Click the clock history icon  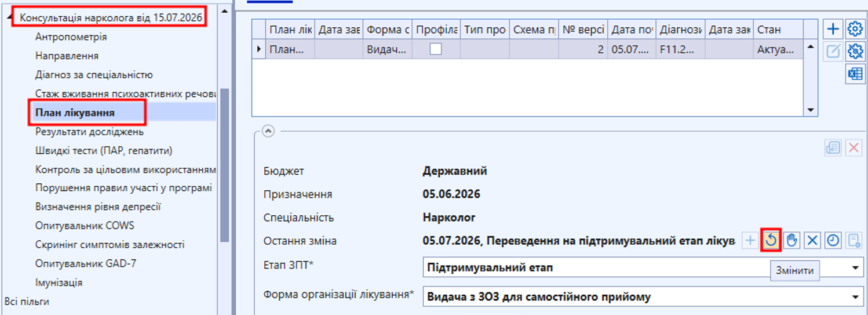pos(833,240)
